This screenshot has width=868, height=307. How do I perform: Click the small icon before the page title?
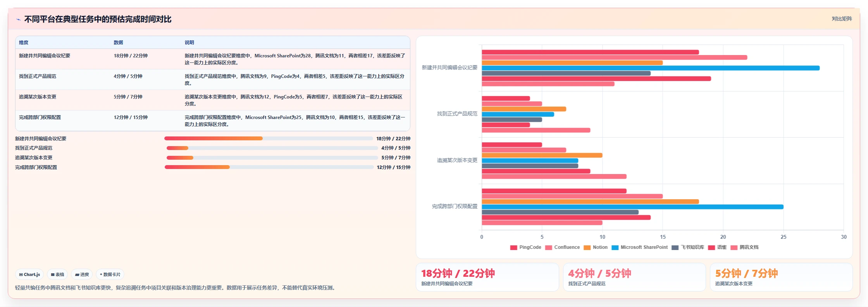point(18,19)
